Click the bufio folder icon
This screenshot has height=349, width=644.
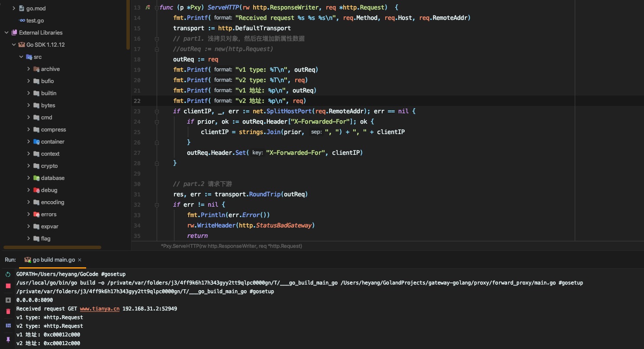coord(36,81)
